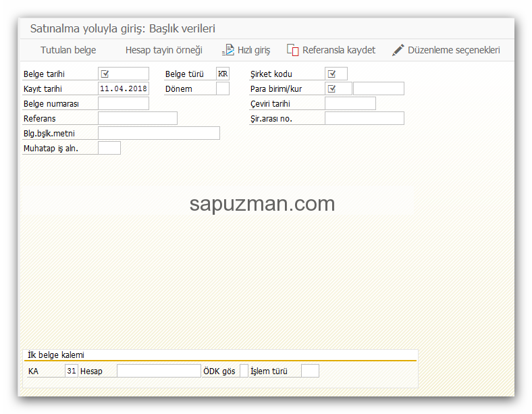Click the Çeviri tarihi input field

pyautogui.click(x=350, y=103)
